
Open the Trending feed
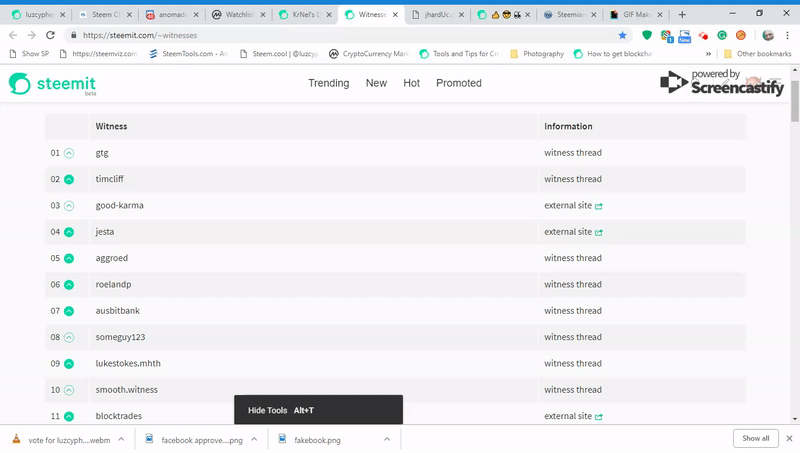point(329,83)
